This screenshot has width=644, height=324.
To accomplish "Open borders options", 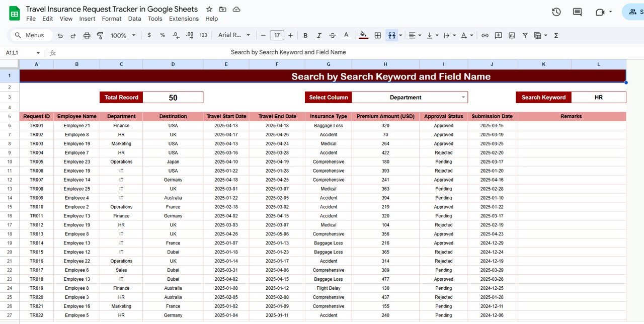I will click(377, 35).
